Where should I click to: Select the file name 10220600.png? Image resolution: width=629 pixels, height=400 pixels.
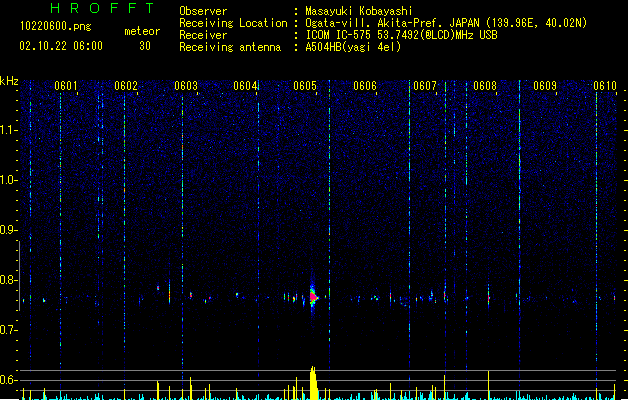[55, 26]
